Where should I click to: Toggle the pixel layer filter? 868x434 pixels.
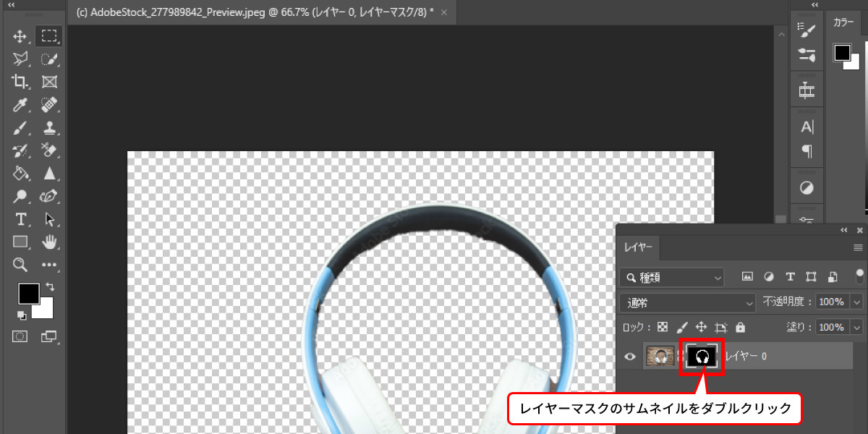tap(748, 276)
